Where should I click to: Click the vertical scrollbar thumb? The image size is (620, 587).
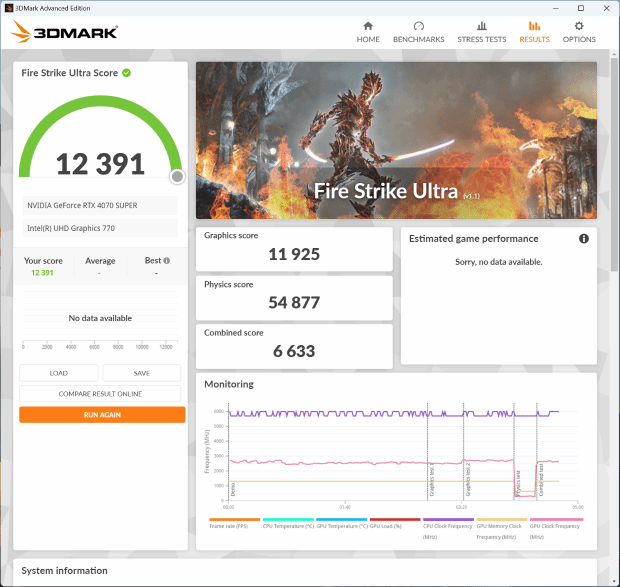[x=614, y=164]
